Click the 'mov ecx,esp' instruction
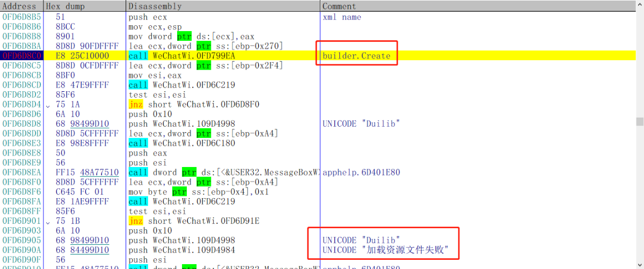 155,27
